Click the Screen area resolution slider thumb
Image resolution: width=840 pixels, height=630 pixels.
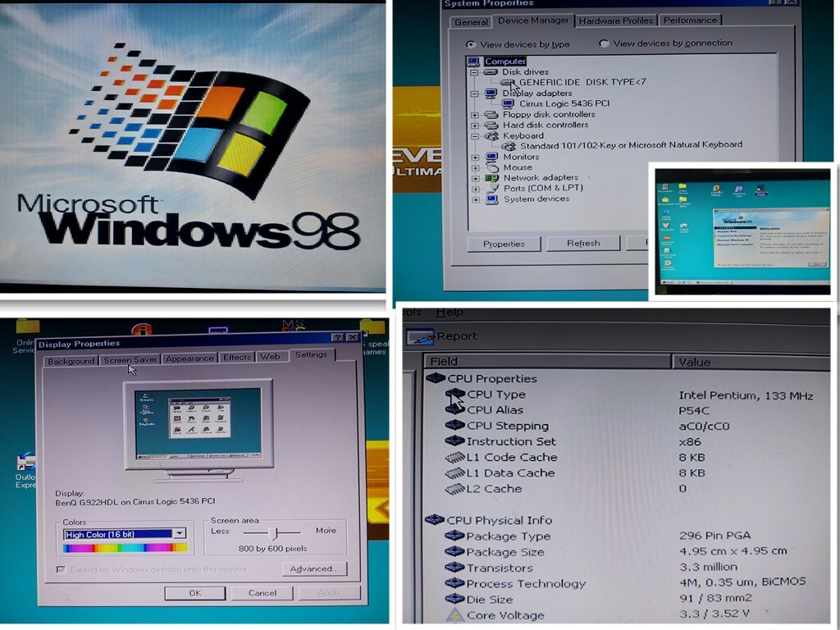click(276, 532)
